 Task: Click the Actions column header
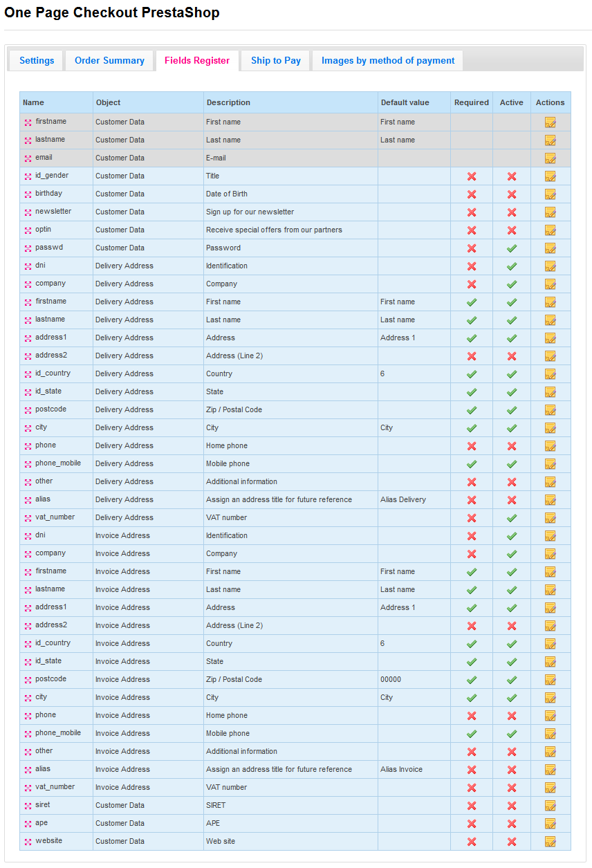551,102
